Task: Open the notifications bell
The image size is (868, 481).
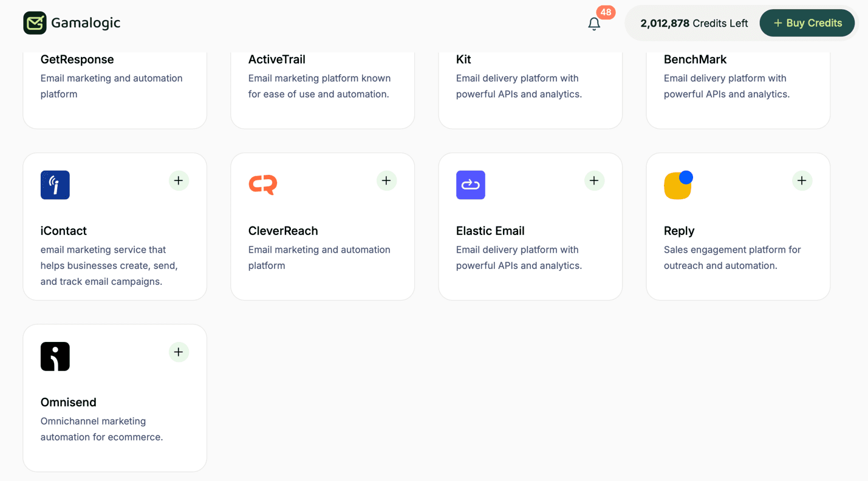Action: point(594,24)
